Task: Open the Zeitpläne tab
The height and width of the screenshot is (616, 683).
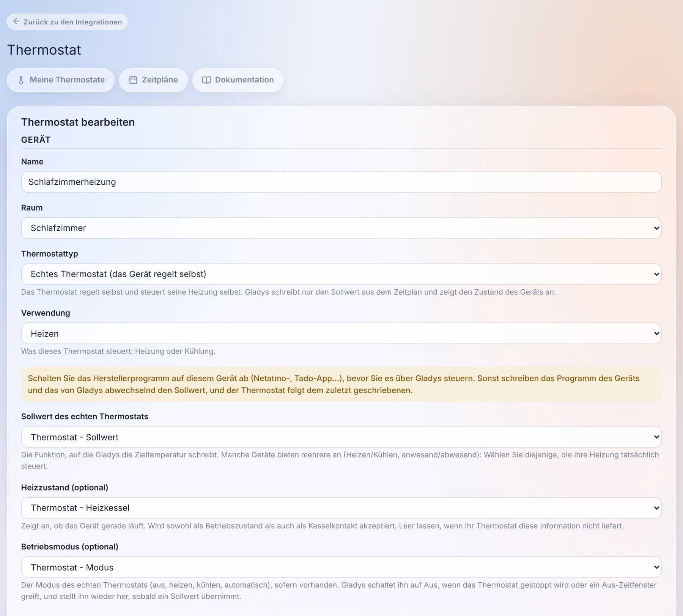Action: [x=153, y=80]
